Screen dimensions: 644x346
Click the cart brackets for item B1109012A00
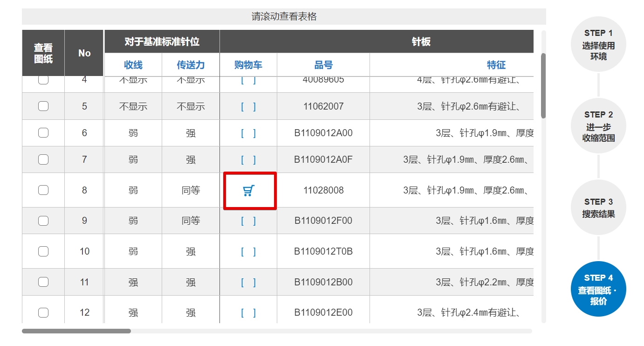coord(248,133)
